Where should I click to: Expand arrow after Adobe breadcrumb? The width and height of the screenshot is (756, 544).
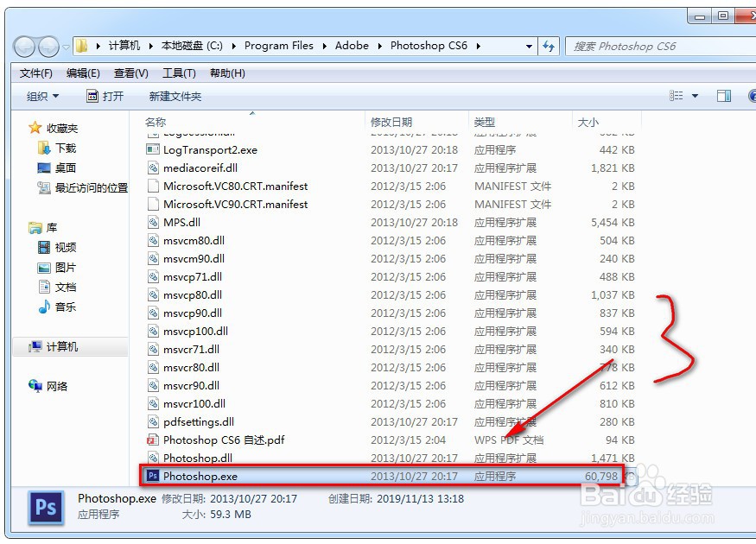[x=379, y=47]
